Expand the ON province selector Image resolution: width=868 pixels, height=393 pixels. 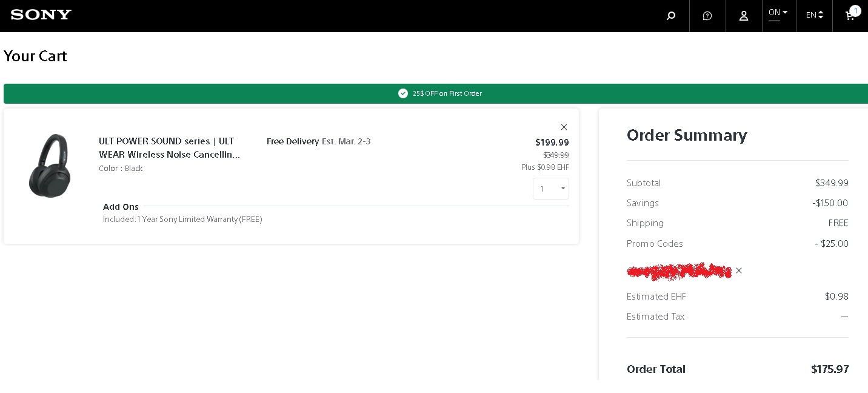pos(778,13)
